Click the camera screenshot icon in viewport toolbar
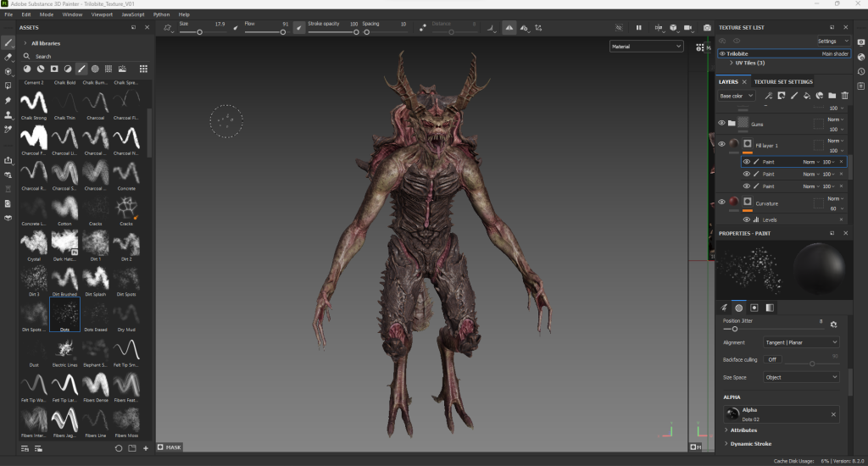The width and height of the screenshot is (868, 466). pos(708,28)
